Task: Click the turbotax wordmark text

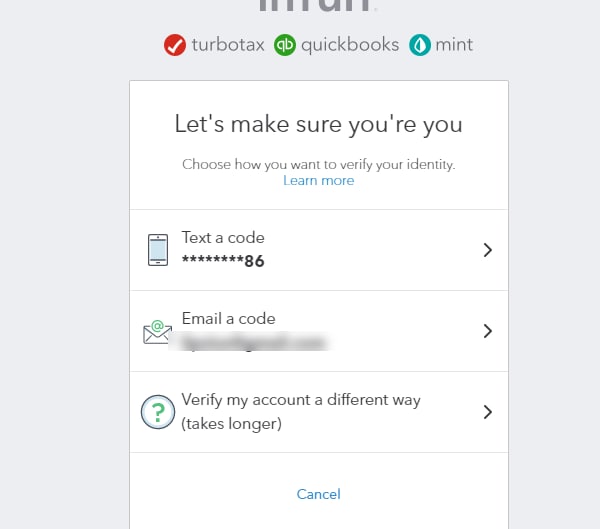Action: (x=228, y=45)
